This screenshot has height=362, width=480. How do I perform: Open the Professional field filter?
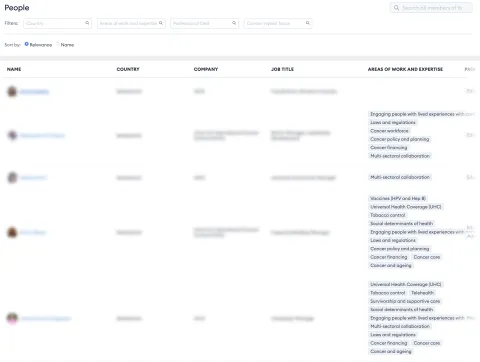point(204,23)
